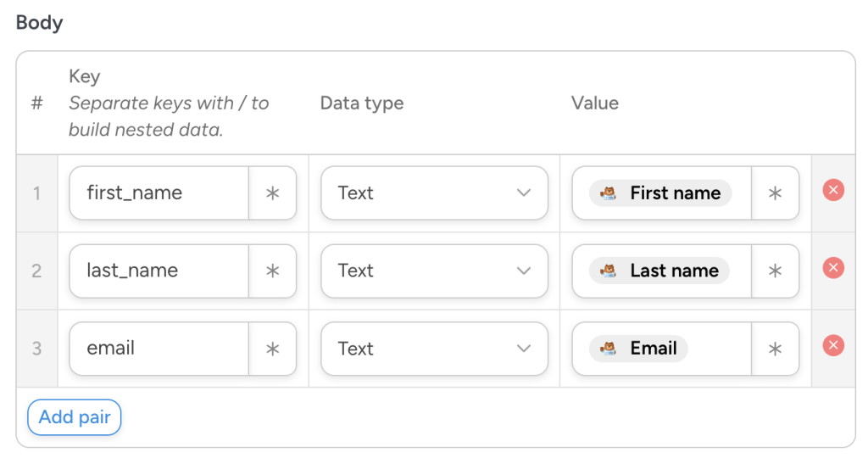Remove the email row using red X
The width and height of the screenshot is (868, 458).
click(x=833, y=345)
